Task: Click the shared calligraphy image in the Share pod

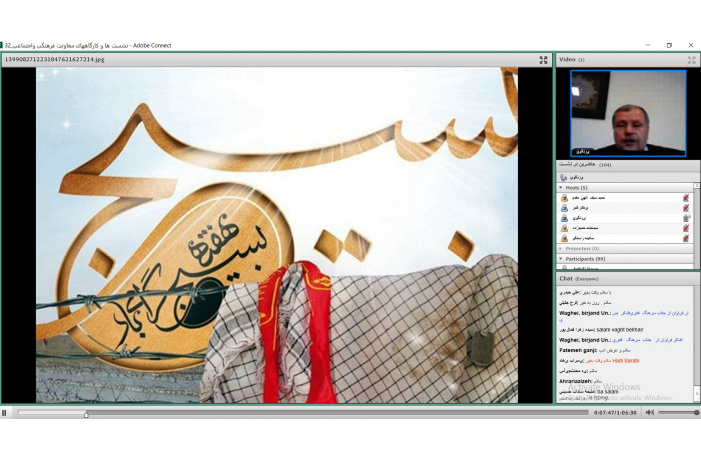Action: (x=277, y=235)
